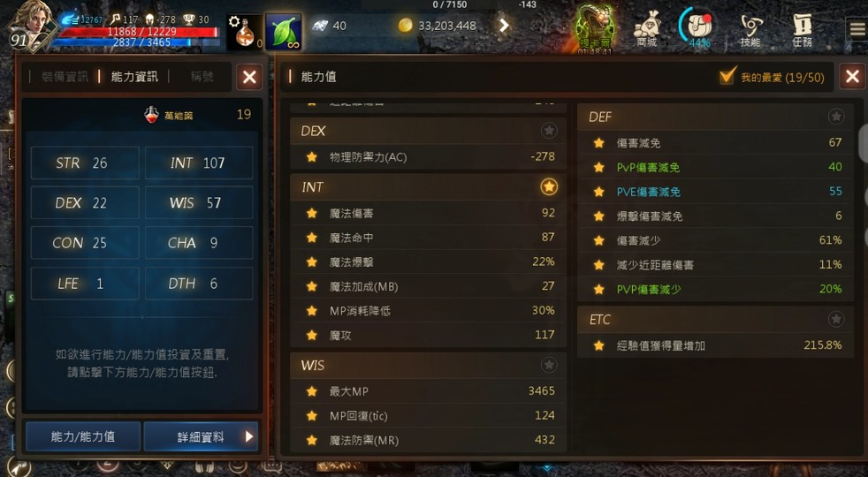Toggle favorite star on DEF section header

click(x=836, y=117)
